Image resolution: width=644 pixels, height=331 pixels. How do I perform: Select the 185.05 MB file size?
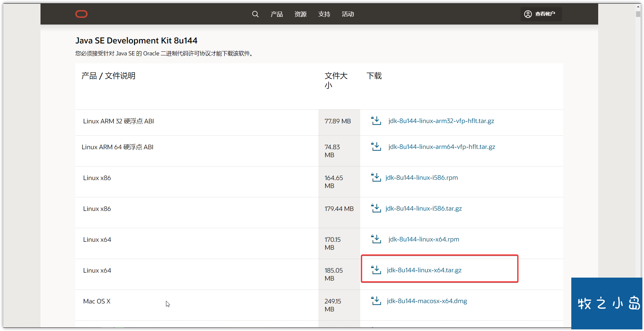[x=334, y=274]
